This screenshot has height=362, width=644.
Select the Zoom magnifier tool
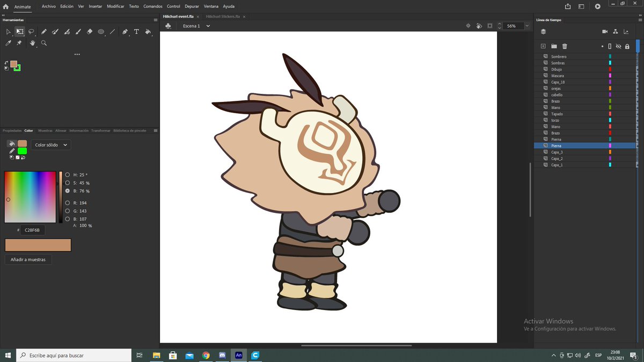pyautogui.click(x=44, y=43)
